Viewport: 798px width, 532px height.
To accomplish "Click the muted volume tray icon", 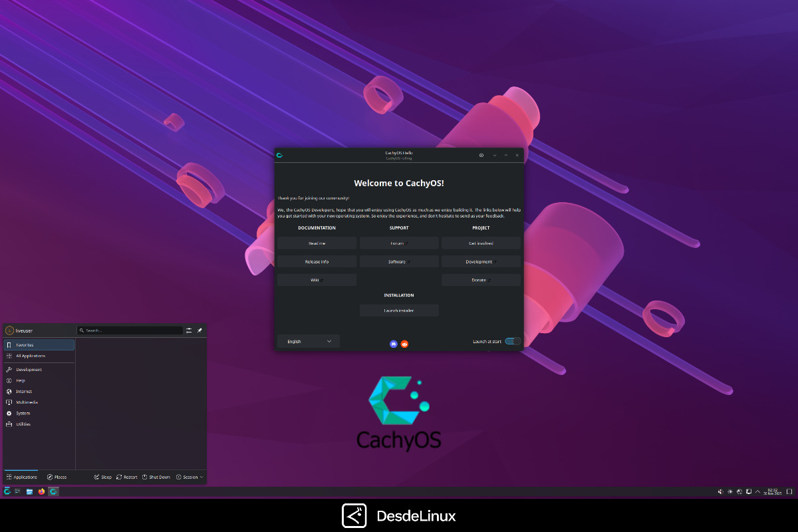I will click(x=721, y=491).
